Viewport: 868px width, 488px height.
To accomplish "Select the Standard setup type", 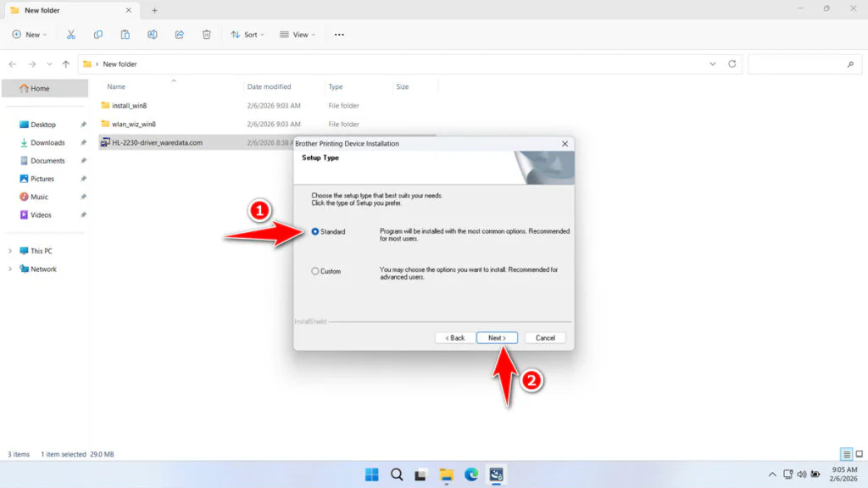I will click(314, 231).
